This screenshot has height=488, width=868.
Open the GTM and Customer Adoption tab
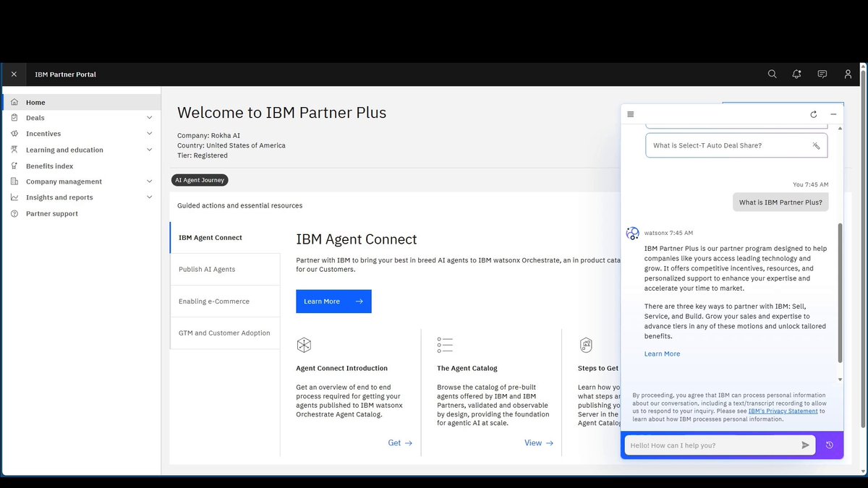click(x=225, y=333)
